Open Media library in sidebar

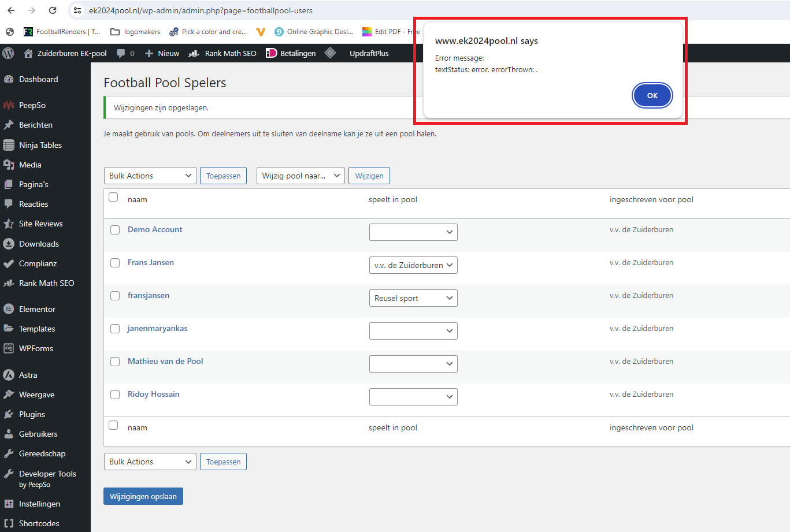(x=45, y=165)
